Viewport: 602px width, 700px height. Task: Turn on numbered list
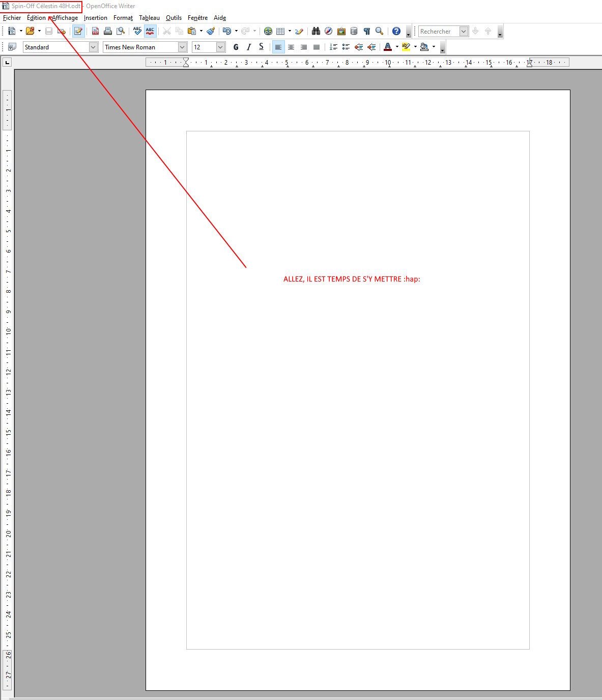pyautogui.click(x=333, y=47)
